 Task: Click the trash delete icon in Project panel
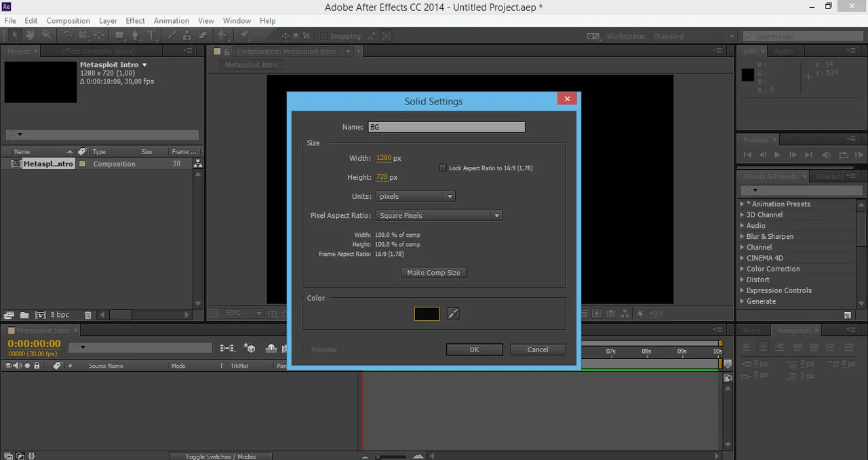87,315
